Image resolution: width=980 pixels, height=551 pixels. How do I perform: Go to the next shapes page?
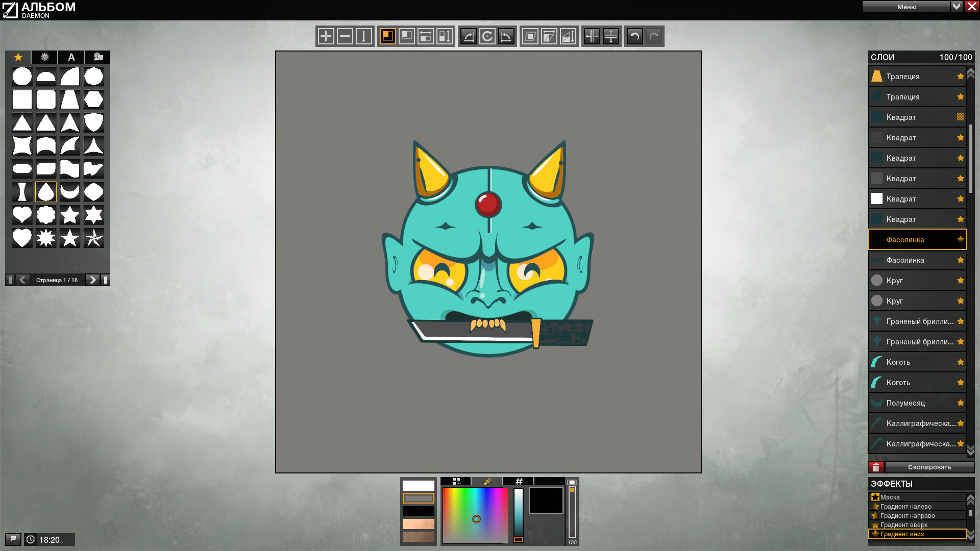tap(92, 280)
